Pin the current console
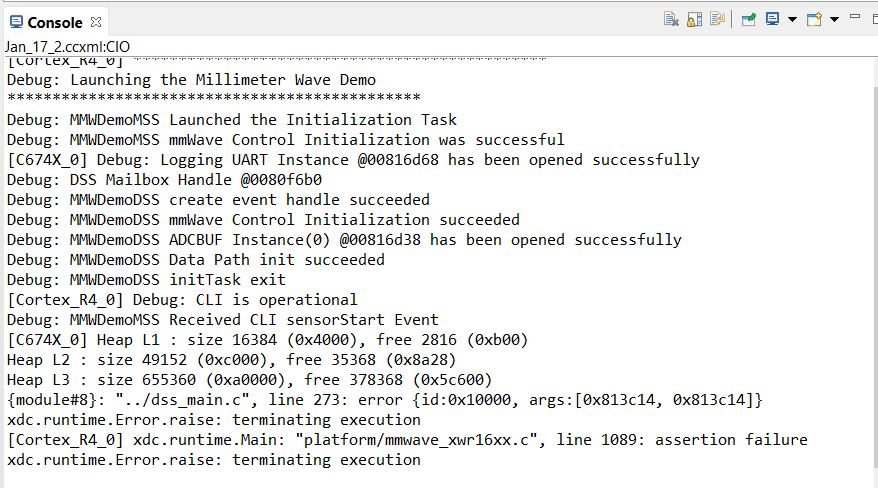878x488 pixels. tap(749, 20)
